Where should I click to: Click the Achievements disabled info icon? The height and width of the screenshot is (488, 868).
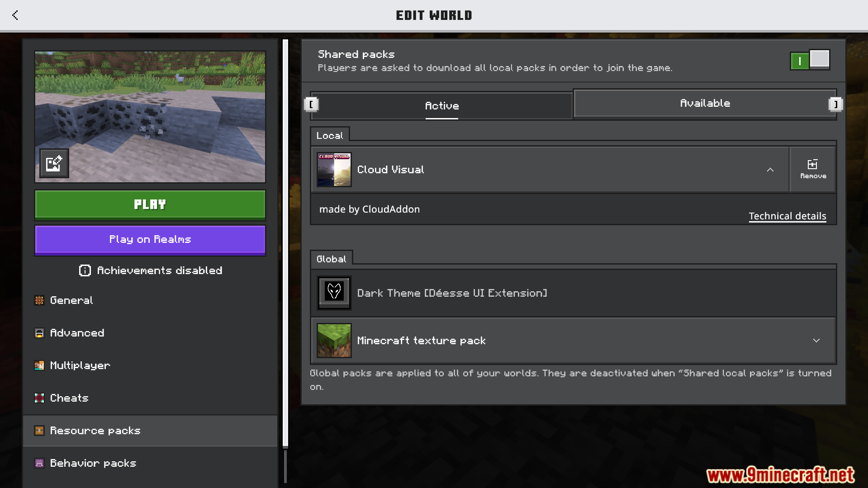click(85, 270)
